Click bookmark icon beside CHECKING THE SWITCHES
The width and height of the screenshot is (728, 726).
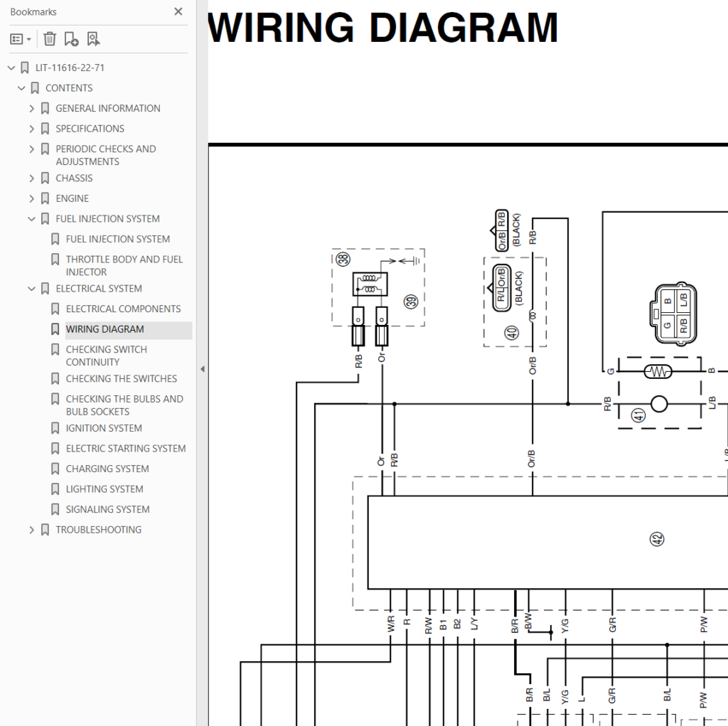pyautogui.click(x=55, y=379)
